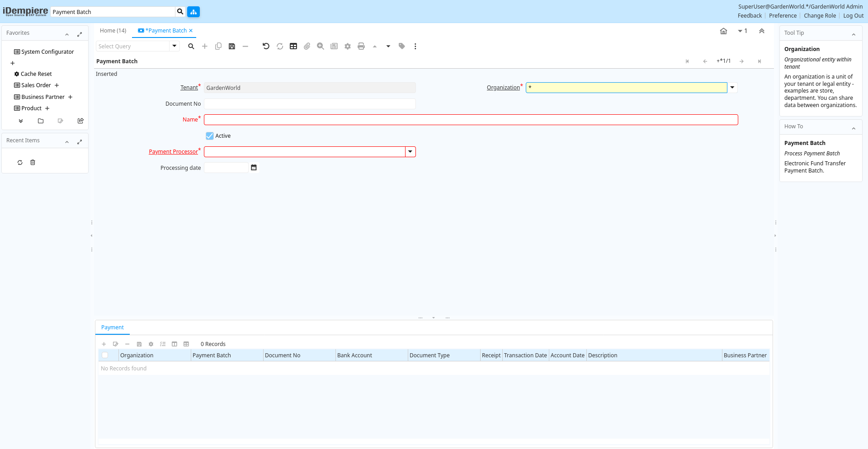Image resolution: width=868 pixels, height=449 pixels.
Task: Collapse the Favorites panel
Action: tap(67, 34)
